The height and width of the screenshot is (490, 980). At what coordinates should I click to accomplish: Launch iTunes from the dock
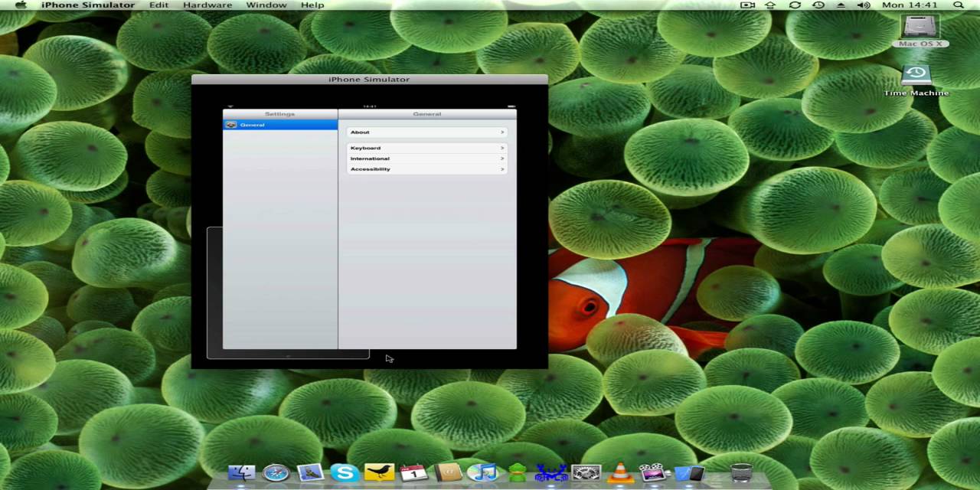click(x=482, y=472)
